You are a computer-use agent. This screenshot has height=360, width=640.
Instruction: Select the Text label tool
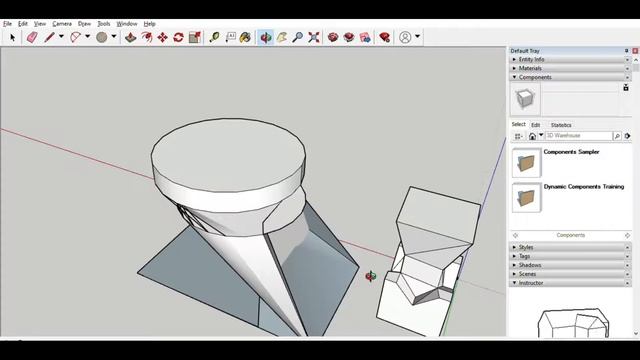click(x=231, y=38)
